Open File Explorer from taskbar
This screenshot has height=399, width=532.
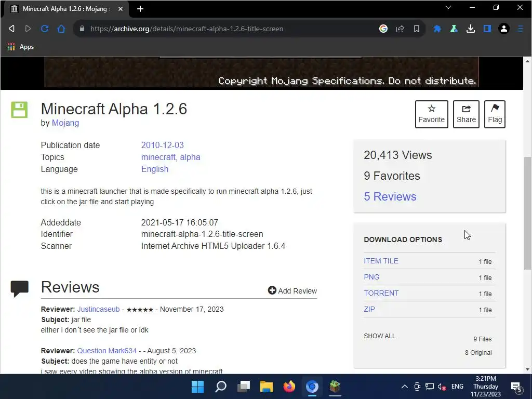(267, 387)
